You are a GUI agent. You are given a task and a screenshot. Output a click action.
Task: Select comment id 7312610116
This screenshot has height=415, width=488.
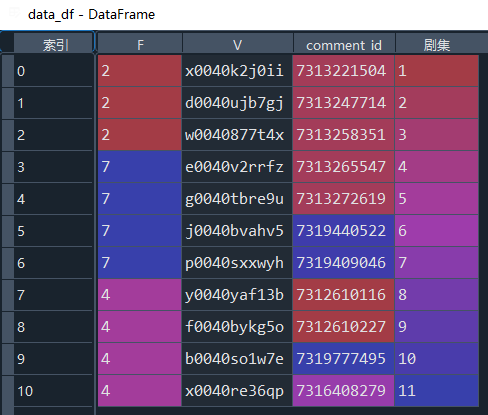point(344,295)
